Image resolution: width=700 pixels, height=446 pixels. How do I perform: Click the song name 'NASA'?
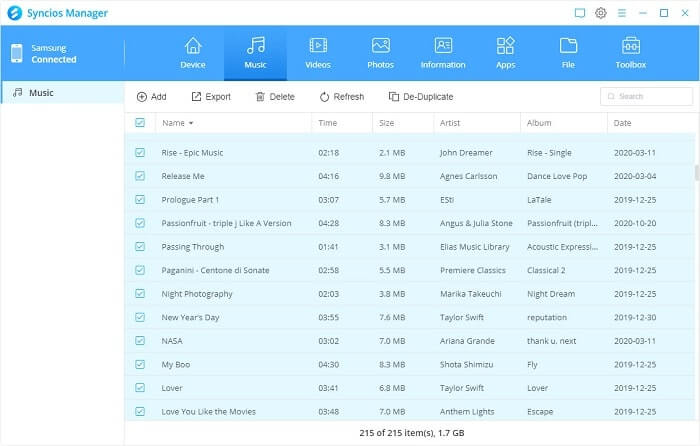(172, 341)
